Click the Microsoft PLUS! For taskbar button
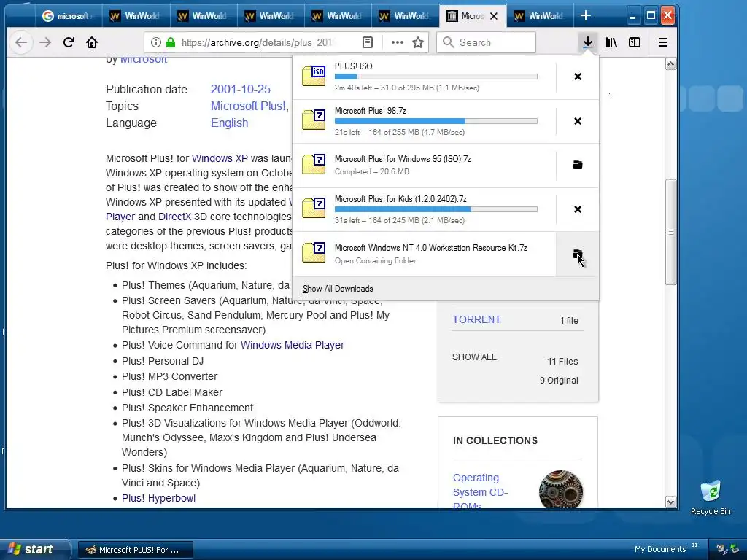This screenshot has width=747, height=560. coord(136,550)
